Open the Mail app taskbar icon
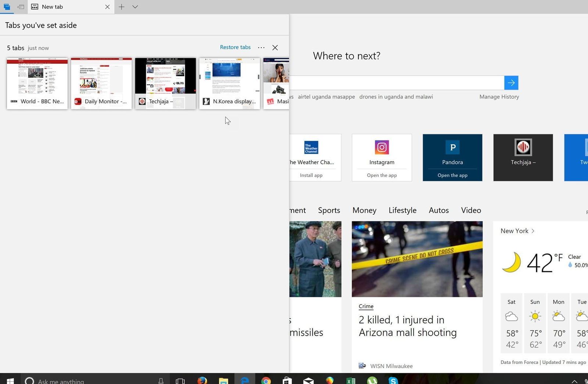Image resolution: width=588 pixels, height=384 pixels. pyautogui.click(x=308, y=381)
